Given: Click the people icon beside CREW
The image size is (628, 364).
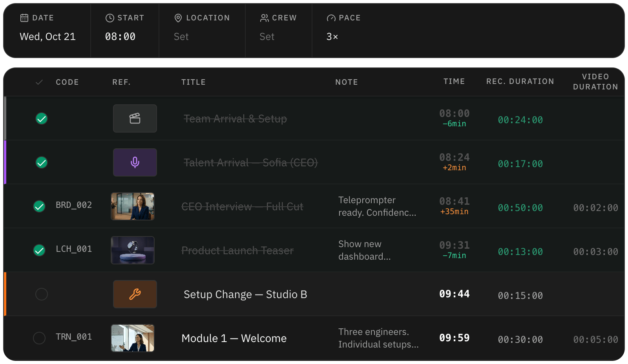Looking at the screenshot, I should click(x=265, y=18).
